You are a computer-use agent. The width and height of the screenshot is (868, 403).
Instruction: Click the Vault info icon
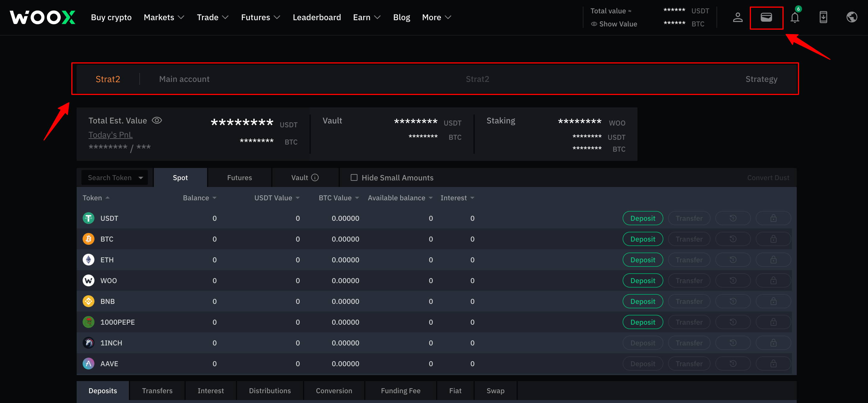pyautogui.click(x=315, y=177)
